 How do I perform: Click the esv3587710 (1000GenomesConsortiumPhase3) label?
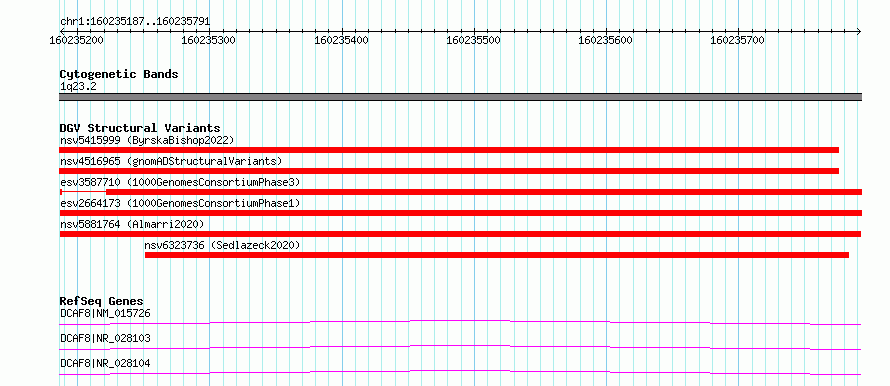[x=180, y=182]
